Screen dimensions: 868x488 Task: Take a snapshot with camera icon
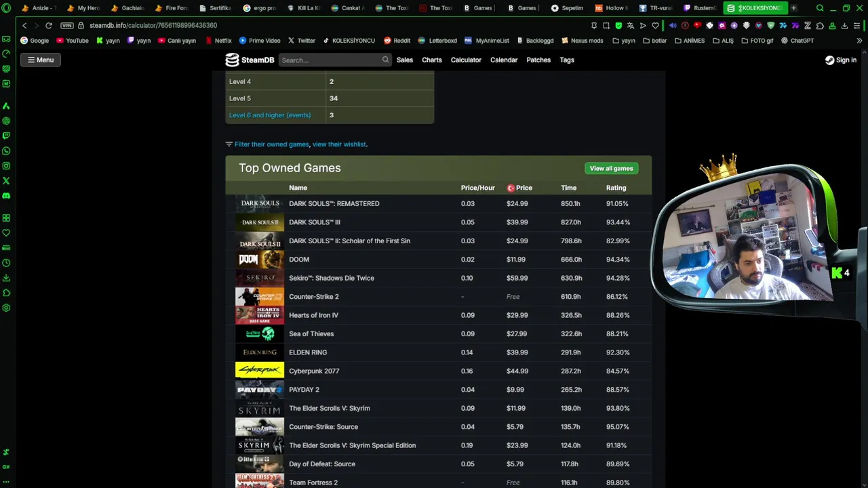tap(606, 26)
